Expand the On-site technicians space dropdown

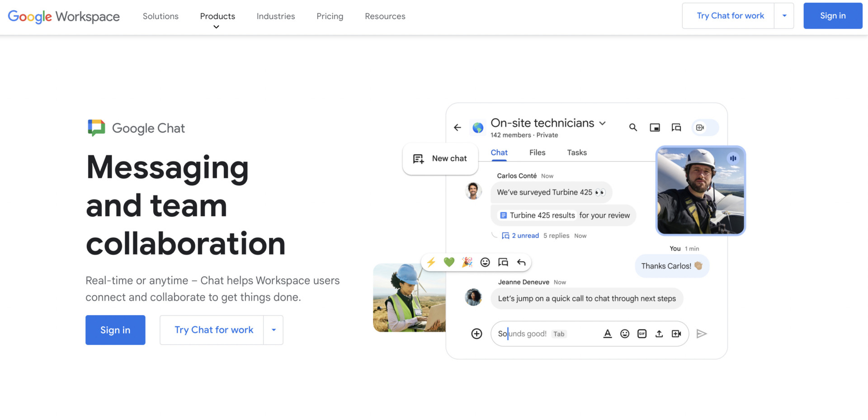[603, 123]
